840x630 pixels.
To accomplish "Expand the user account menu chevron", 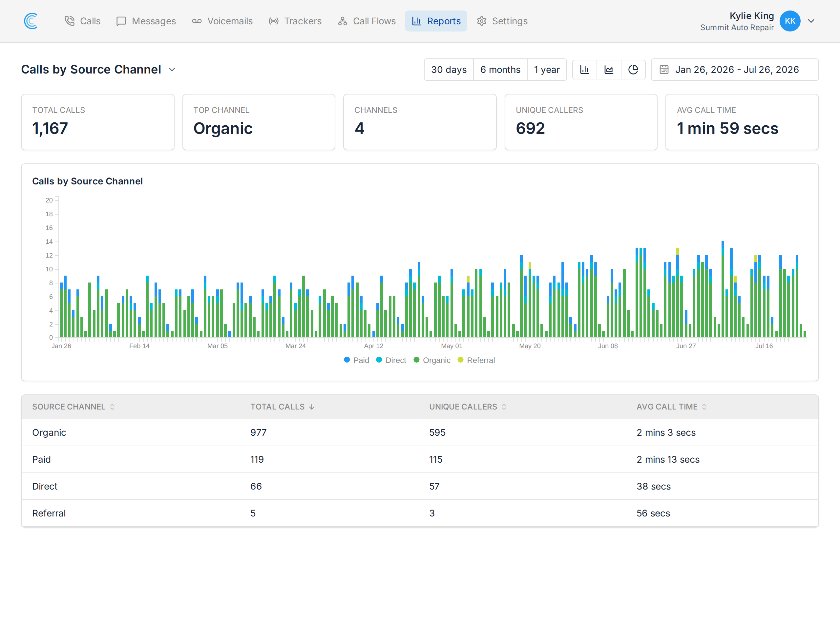I will tap(811, 21).
